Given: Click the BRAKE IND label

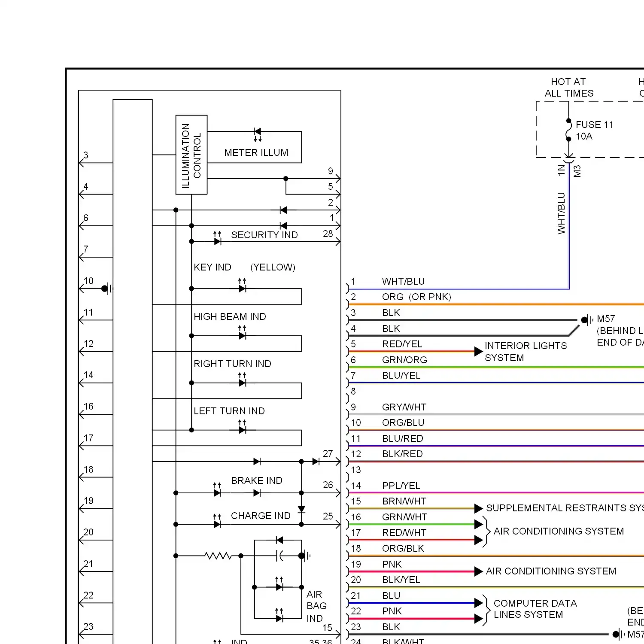Looking at the screenshot, I should (257, 480).
